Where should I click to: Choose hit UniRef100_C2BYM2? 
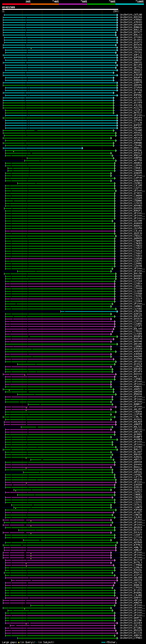pos(131,165)
